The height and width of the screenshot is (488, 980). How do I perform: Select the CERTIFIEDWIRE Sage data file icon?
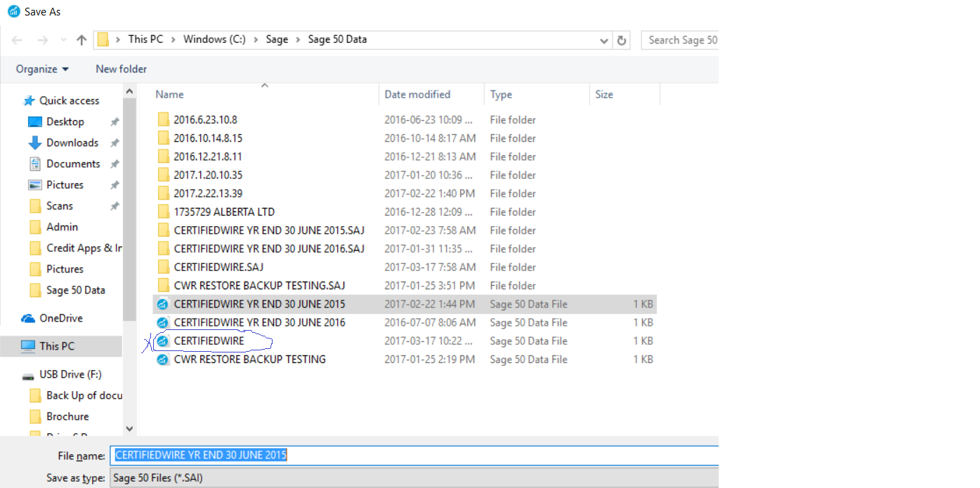tap(163, 341)
